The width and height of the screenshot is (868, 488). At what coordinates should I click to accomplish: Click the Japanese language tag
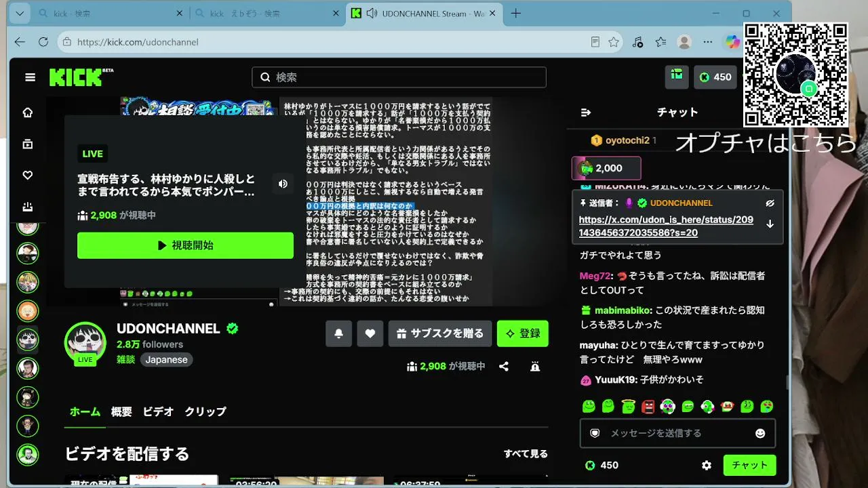click(x=166, y=360)
